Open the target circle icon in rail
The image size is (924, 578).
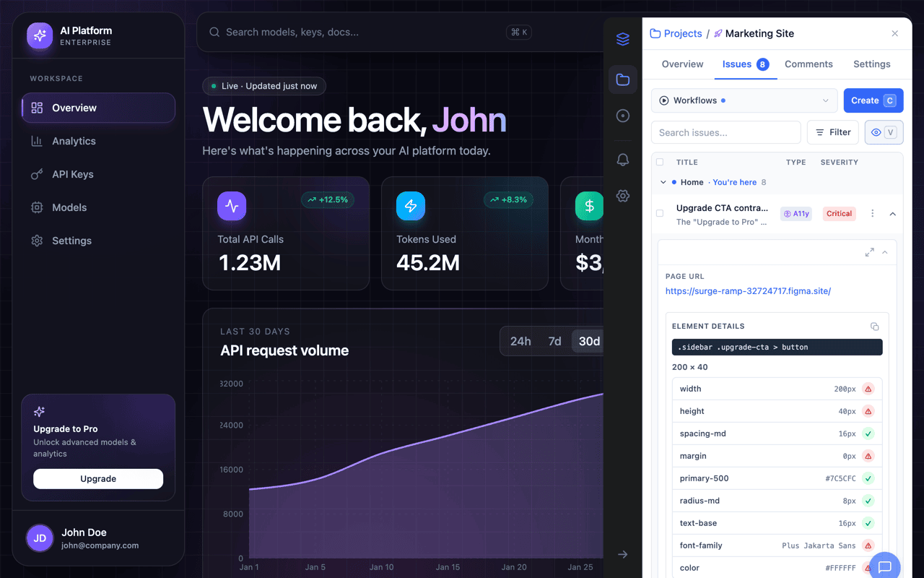(623, 116)
